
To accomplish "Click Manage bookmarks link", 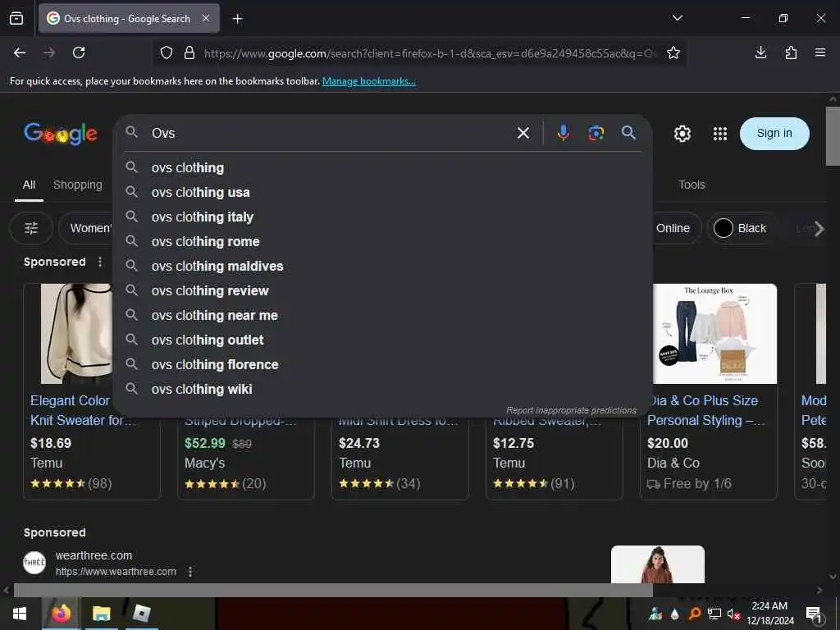I will [x=368, y=81].
